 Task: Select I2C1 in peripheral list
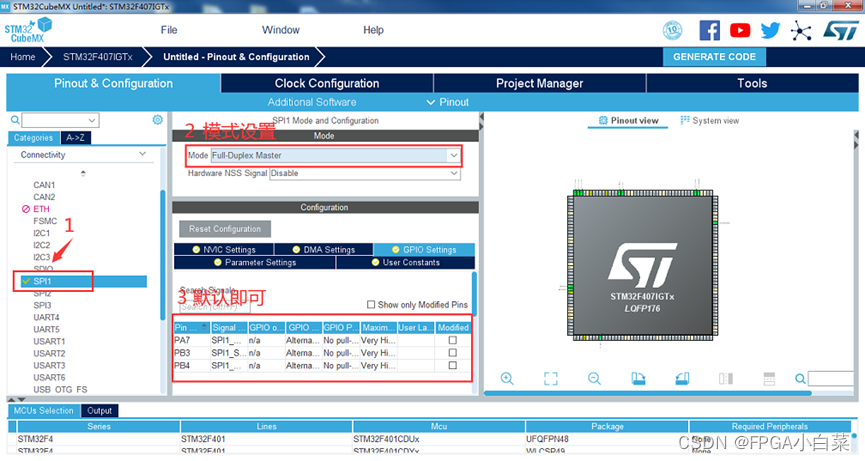(41, 233)
